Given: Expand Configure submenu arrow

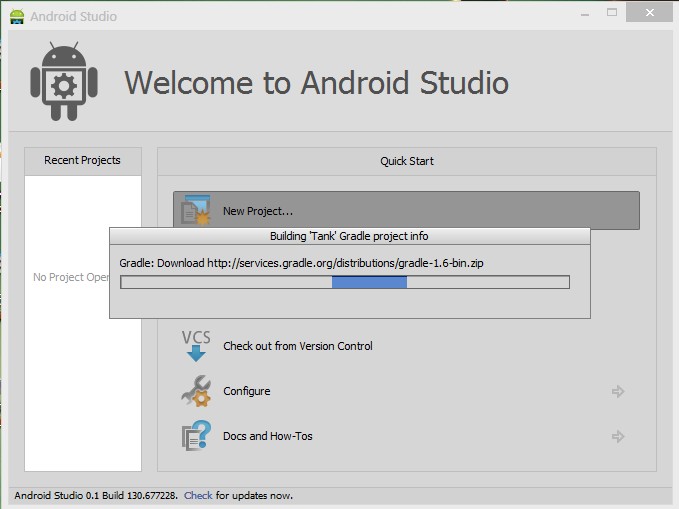Looking at the screenshot, I should (x=618, y=392).
